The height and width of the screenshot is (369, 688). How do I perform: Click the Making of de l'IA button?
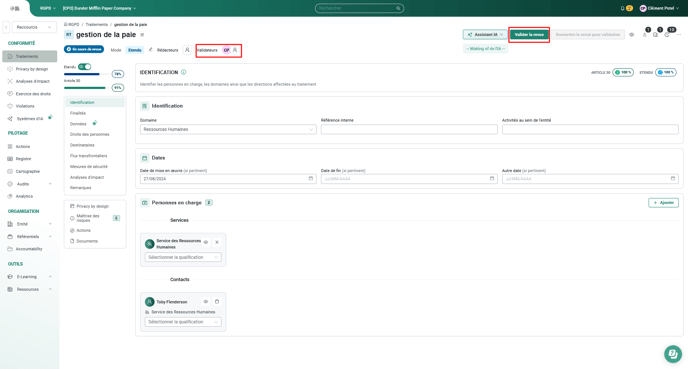tap(485, 49)
